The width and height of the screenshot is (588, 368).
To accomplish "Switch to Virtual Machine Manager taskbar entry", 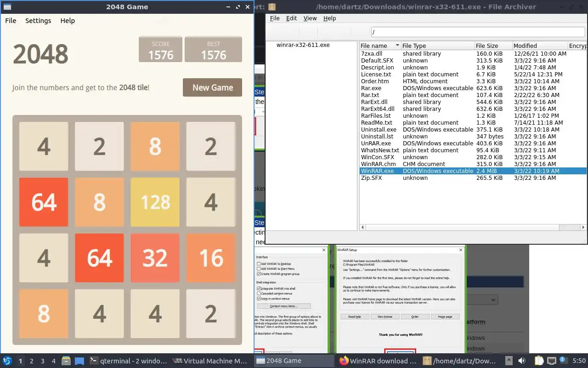I will pos(210,361).
